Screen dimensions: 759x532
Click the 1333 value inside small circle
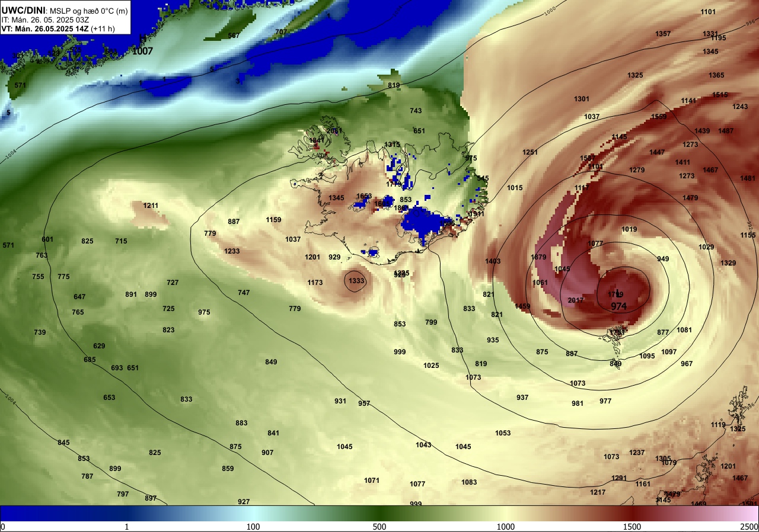coord(356,281)
